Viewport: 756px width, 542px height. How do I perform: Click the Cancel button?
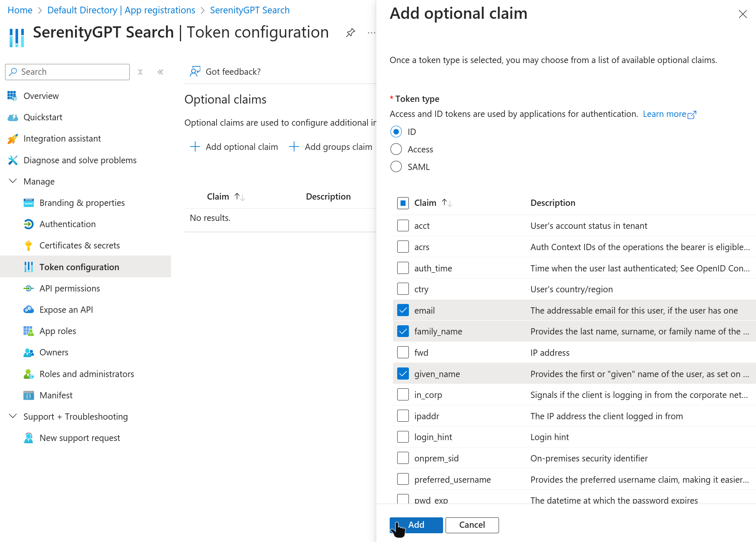coord(472,525)
